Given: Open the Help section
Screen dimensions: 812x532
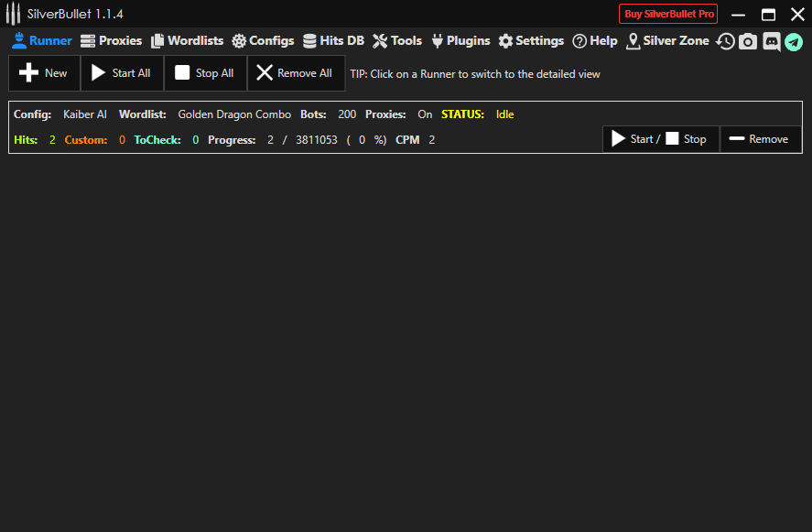Looking at the screenshot, I should (x=594, y=41).
